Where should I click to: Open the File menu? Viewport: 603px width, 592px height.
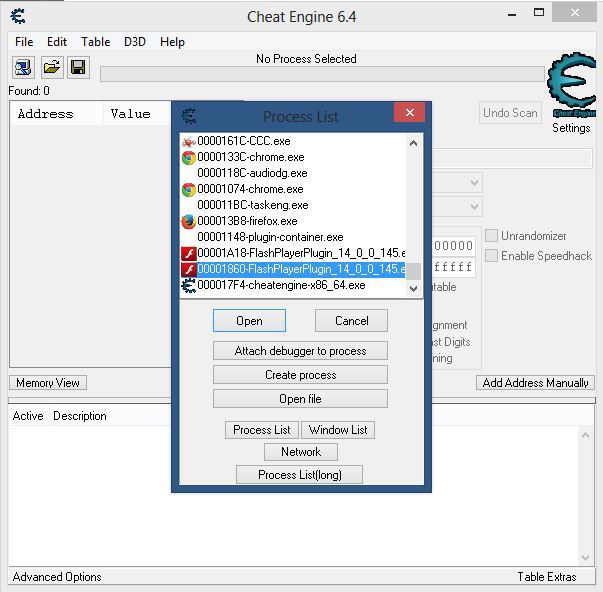(24, 42)
